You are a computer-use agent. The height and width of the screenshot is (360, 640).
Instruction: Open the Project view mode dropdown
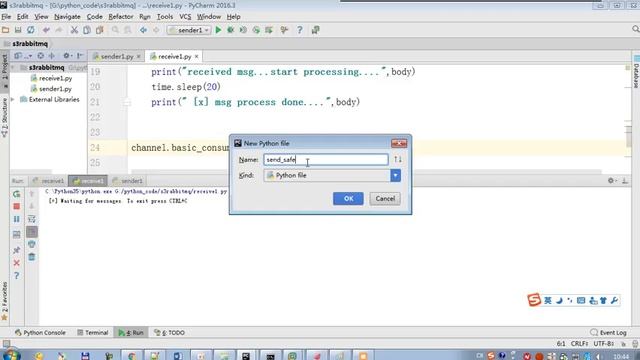click(22, 56)
